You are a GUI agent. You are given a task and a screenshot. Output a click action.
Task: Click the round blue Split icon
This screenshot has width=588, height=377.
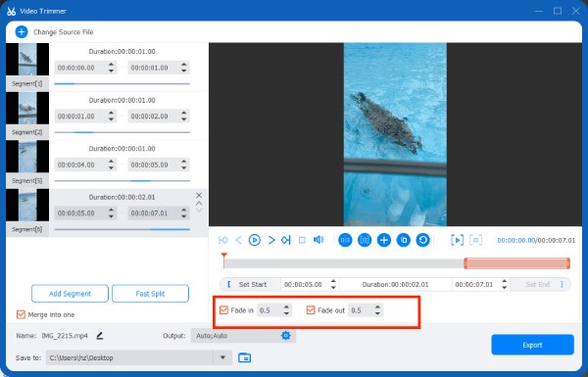[345, 240]
